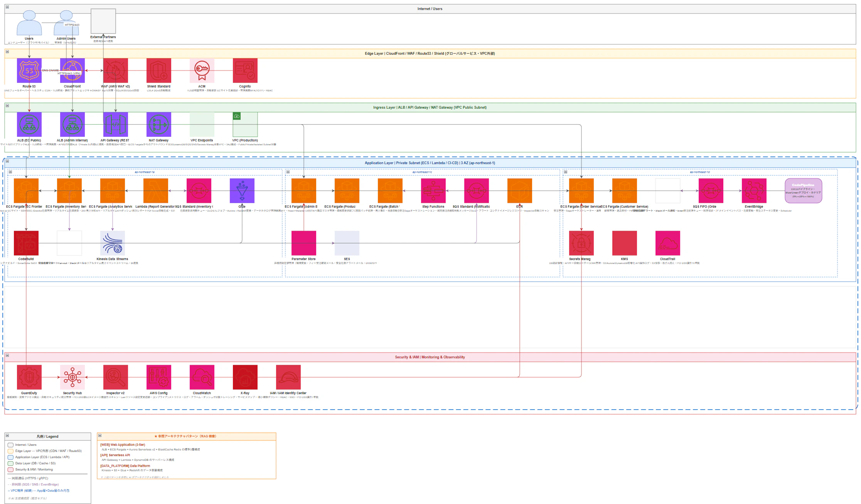This screenshot has width=861, height=504.
Task: Select the ECS Fargate (Analytics Service) icon
Action: (113, 191)
